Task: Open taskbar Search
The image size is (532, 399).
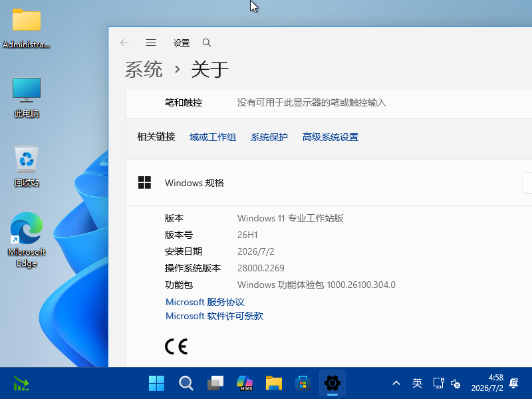Action: point(186,384)
